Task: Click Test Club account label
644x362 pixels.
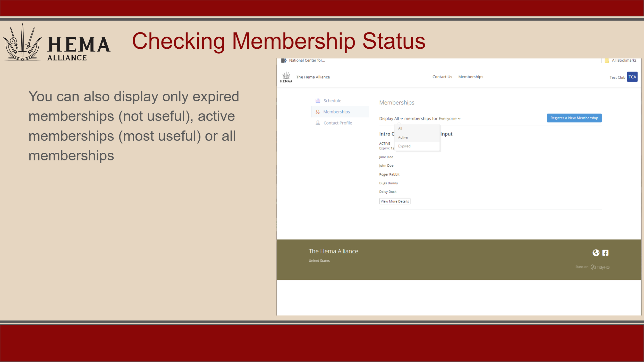Action: 617,77
